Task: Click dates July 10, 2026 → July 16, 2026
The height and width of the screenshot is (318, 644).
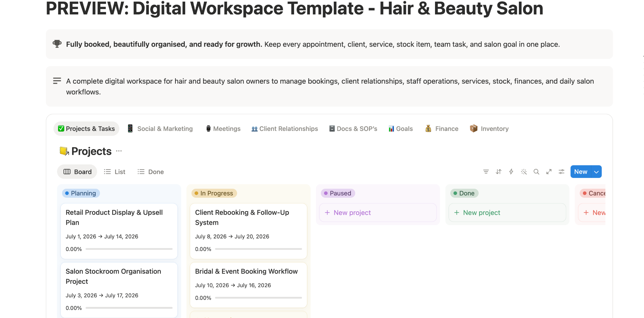Action: [x=233, y=285]
